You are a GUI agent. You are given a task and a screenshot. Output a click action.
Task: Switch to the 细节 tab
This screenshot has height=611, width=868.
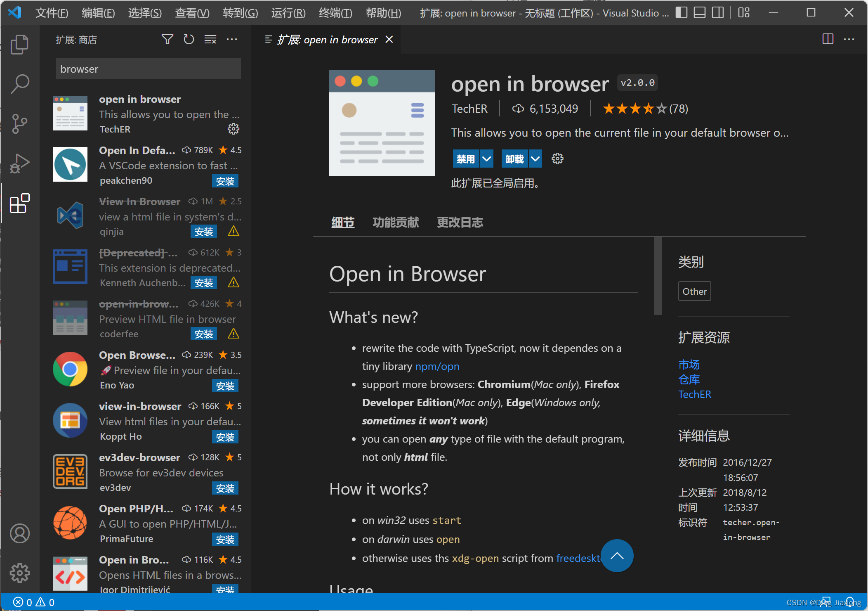[x=343, y=223]
